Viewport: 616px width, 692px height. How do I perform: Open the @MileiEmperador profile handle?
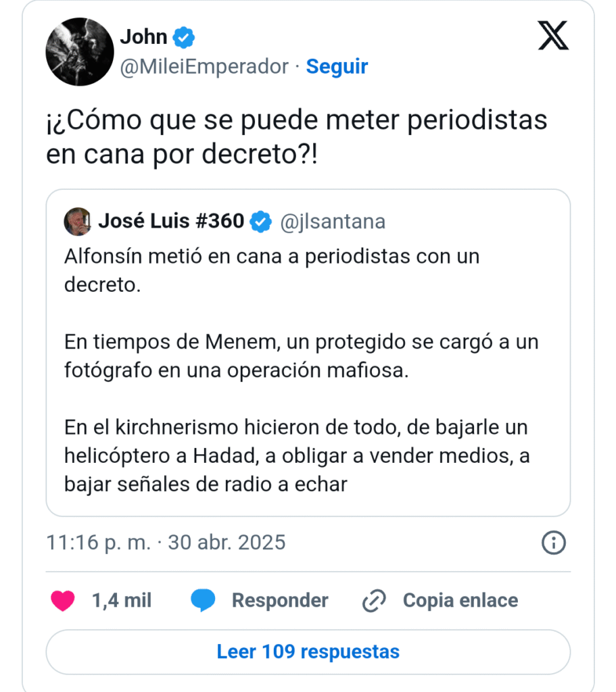point(204,67)
